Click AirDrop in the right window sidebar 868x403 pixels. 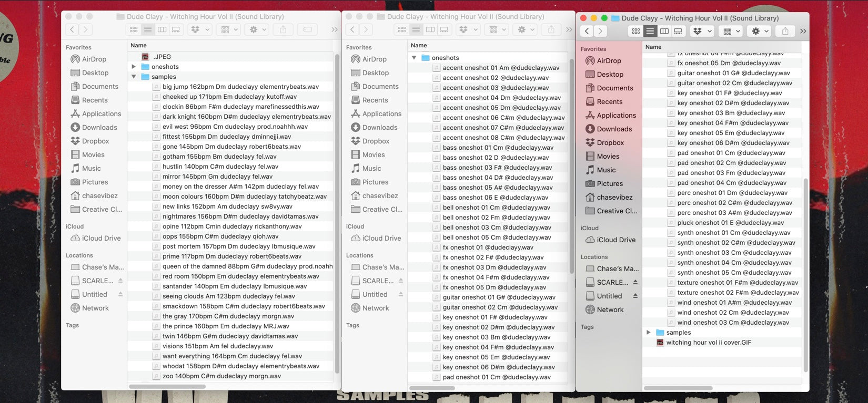609,61
